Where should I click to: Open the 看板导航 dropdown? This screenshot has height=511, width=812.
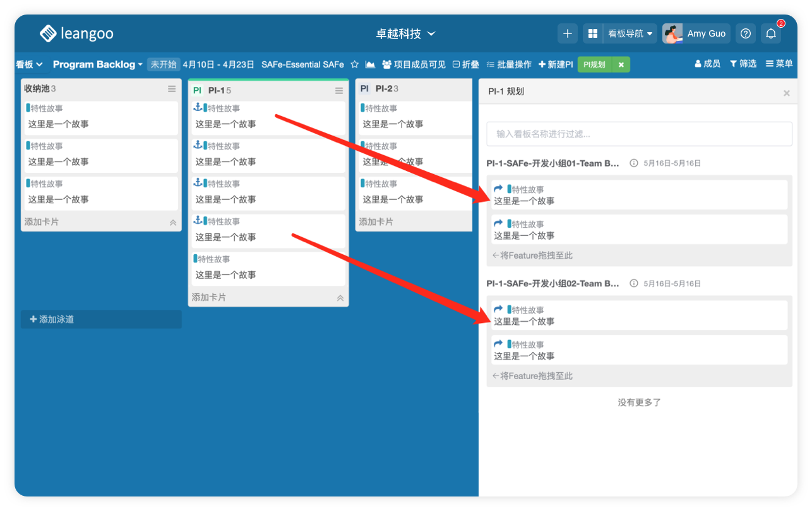click(x=630, y=34)
